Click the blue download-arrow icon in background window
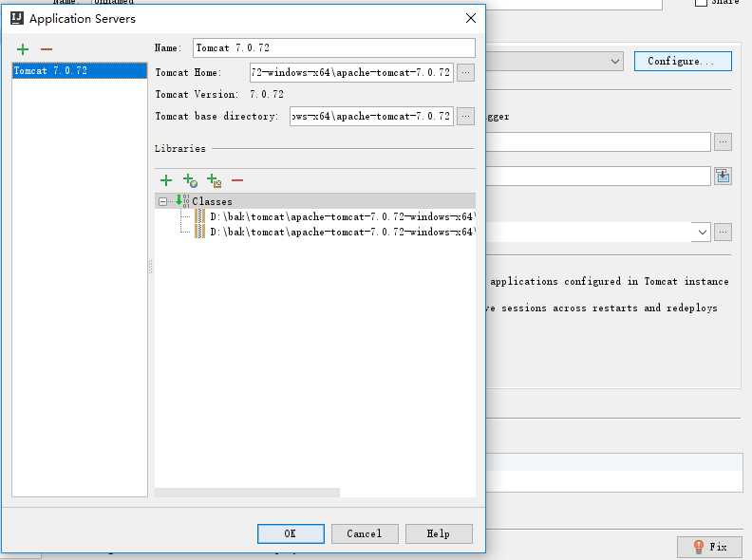 click(723, 176)
